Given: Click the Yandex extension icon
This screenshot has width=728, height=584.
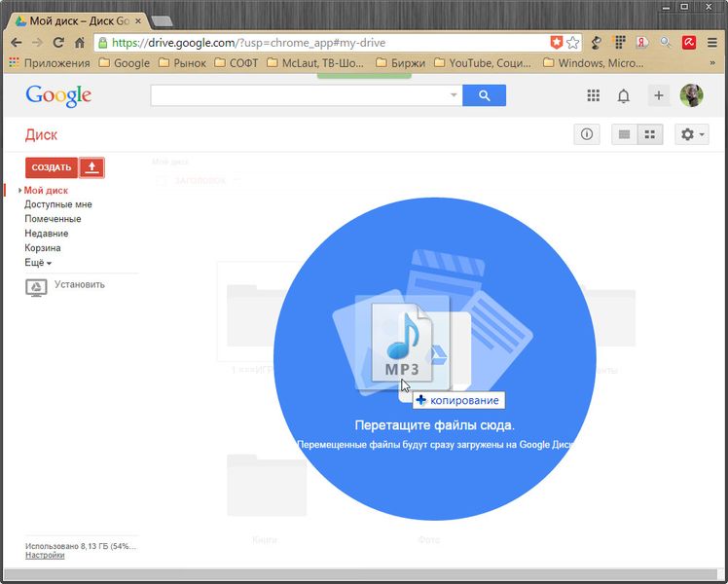Looking at the screenshot, I should pyautogui.click(x=642, y=43).
